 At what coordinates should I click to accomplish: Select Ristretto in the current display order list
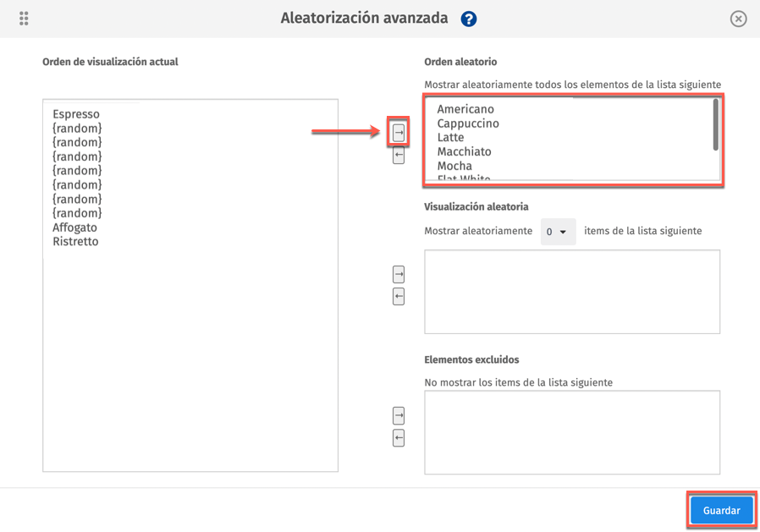point(75,241)
